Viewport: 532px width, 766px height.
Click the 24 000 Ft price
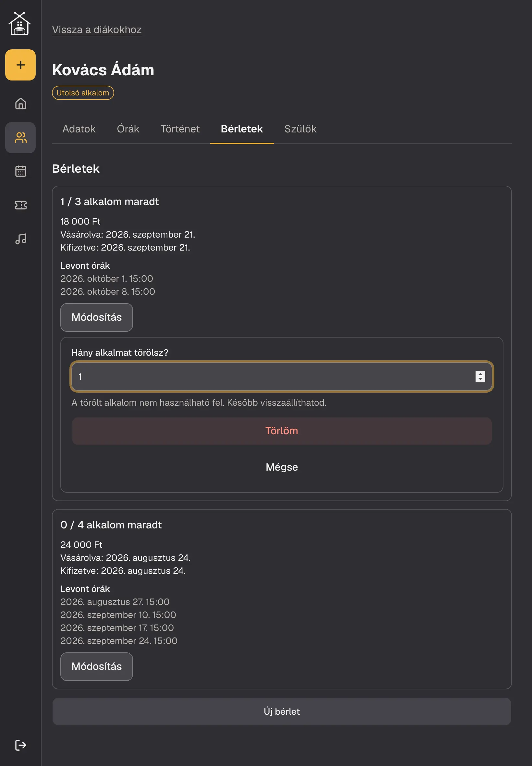pyautogui.click(x=81, y=545)
